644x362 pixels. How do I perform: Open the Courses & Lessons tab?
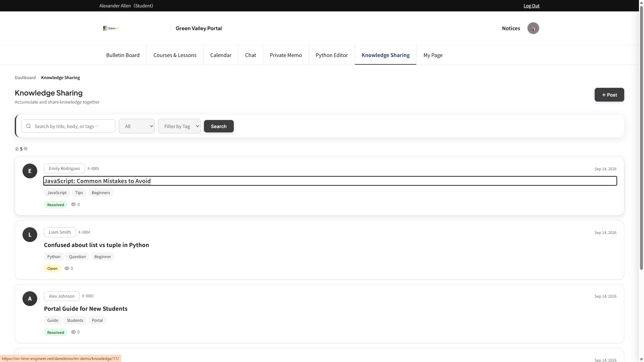tap(175, 55)
